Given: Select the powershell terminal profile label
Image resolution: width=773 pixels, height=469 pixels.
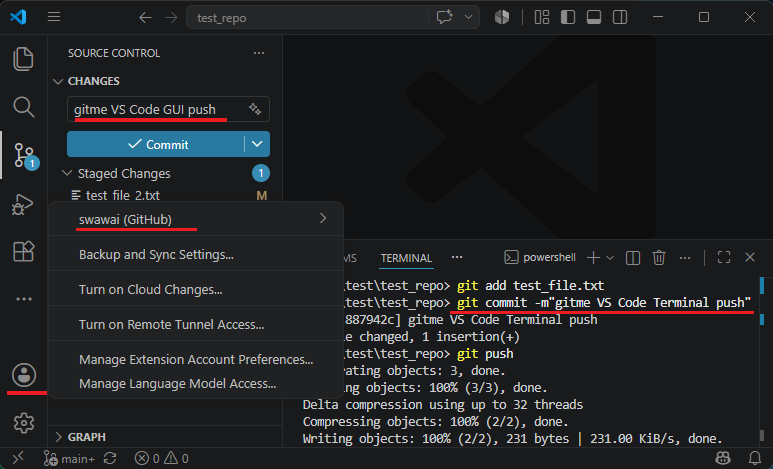Looking at the screenshot, I should tap(540, 257).
